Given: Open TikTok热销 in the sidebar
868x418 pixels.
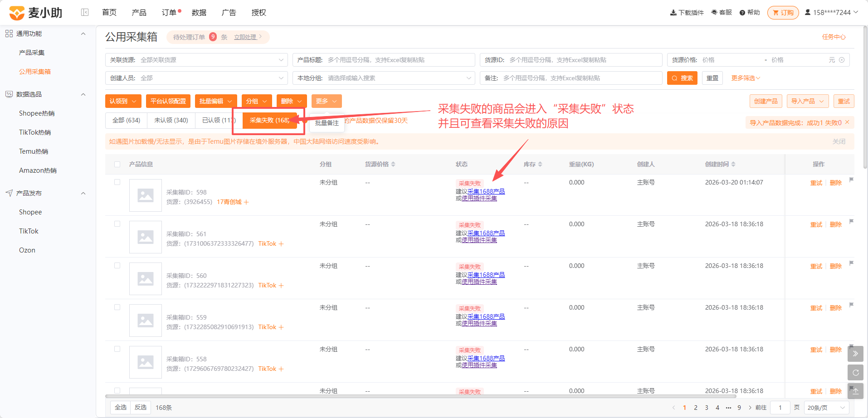Looking at the screenshot, I should click(35, 132).
